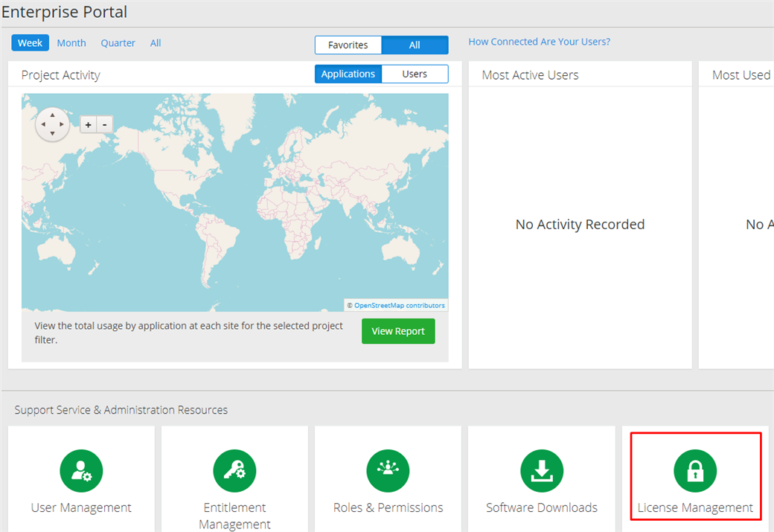Select the Quarter time range
The height and width of the screenshot is (532, 774).
click(x=118, y=43)
